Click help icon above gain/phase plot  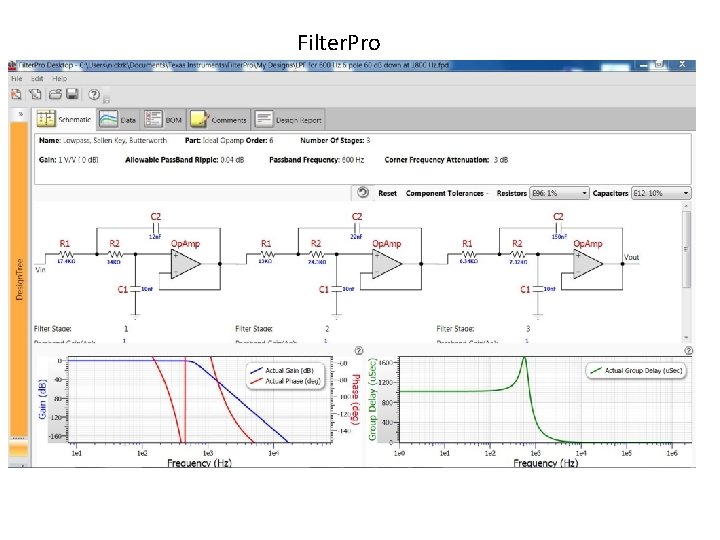[x=359, y=350]
